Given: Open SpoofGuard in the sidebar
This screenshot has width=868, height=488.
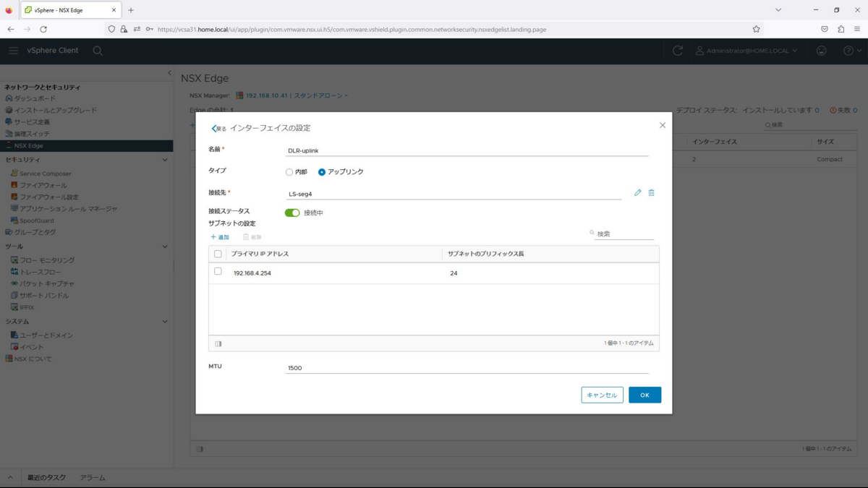Looking at the screenshot, I should point(37,221).
